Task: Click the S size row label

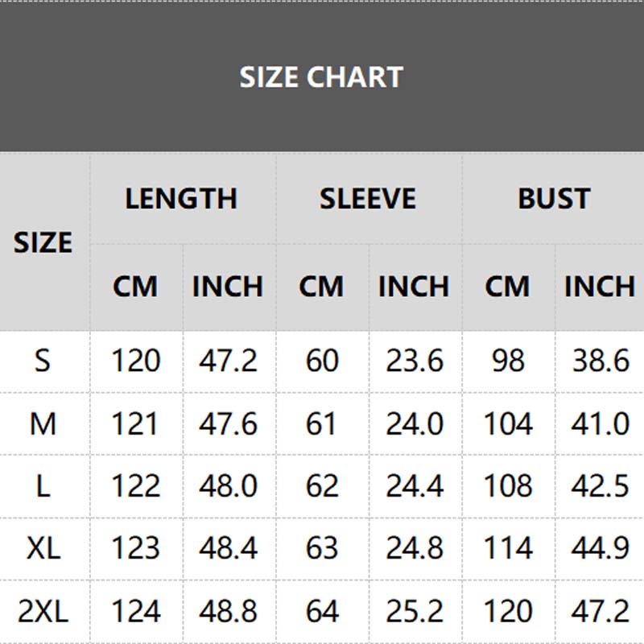Action: tap(43, 361)
